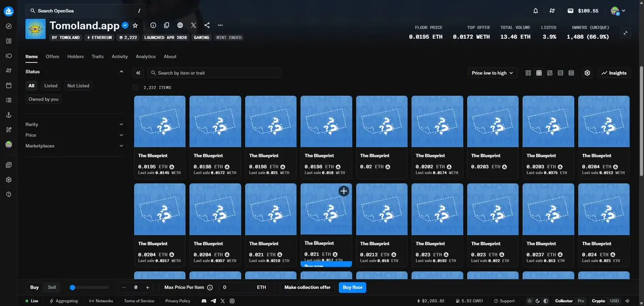Open the help question mark icon in sidebar
Image resolution: width=644 pixels, height=306 pixels.
tap(9, 194)
